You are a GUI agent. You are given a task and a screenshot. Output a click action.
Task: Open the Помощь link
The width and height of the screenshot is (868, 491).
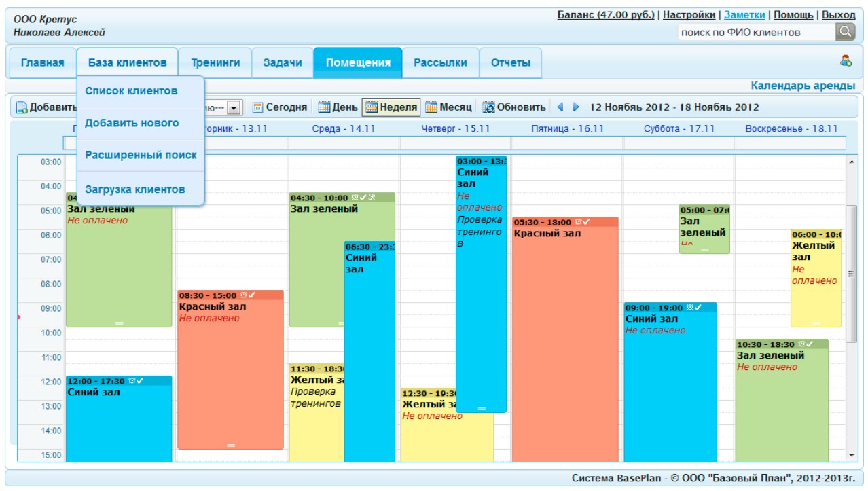coord(793,14)
